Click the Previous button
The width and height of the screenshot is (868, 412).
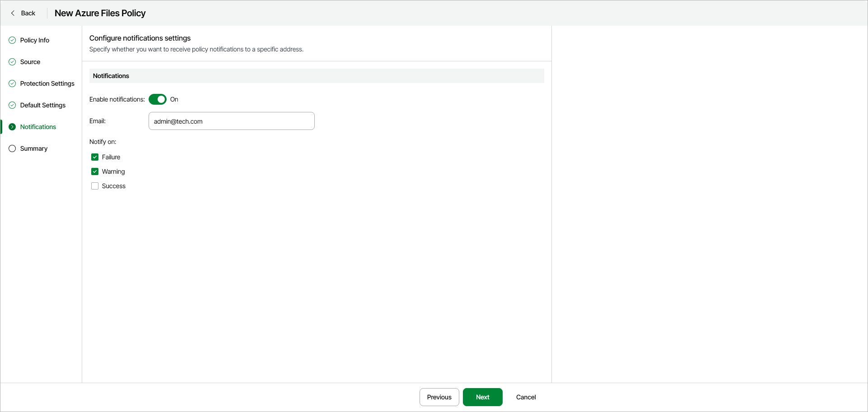[x=439, y=397]
